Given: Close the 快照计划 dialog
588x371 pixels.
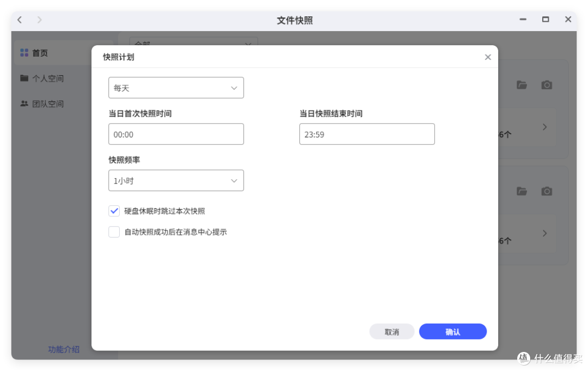Looking at the screenshot, I should [x=487, y=57].
